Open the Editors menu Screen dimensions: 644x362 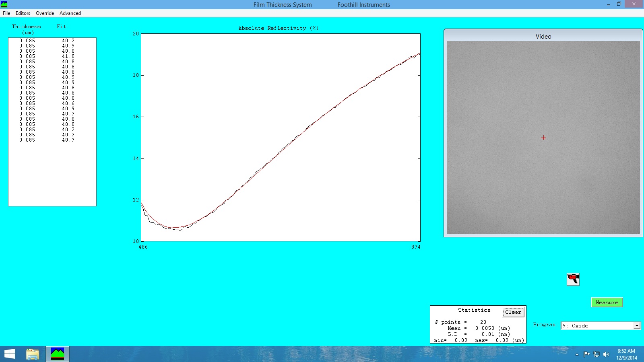click(23, 13)
